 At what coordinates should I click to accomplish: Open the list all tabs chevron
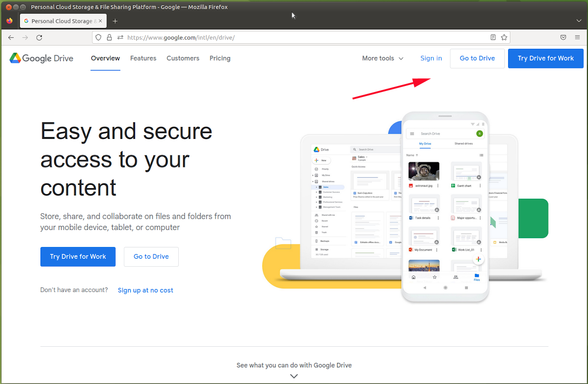pyautogui.click(x=579, y=21)
